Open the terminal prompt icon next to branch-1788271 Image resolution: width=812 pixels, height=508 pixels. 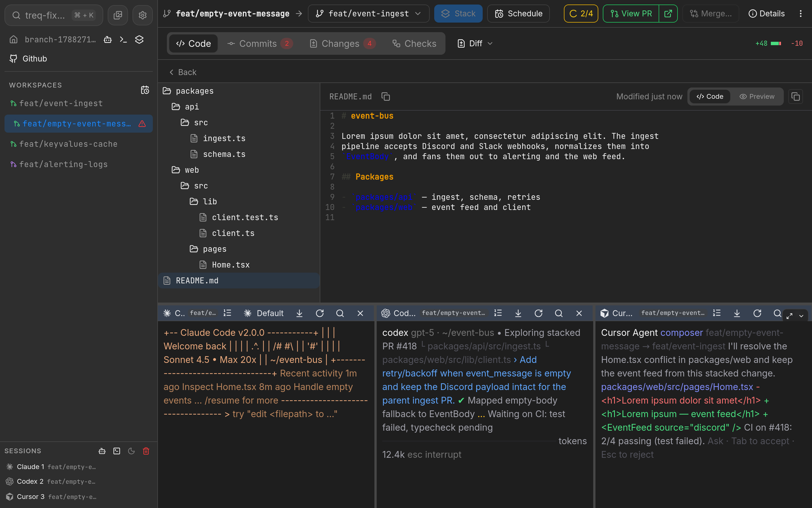(x=123, y=40)
